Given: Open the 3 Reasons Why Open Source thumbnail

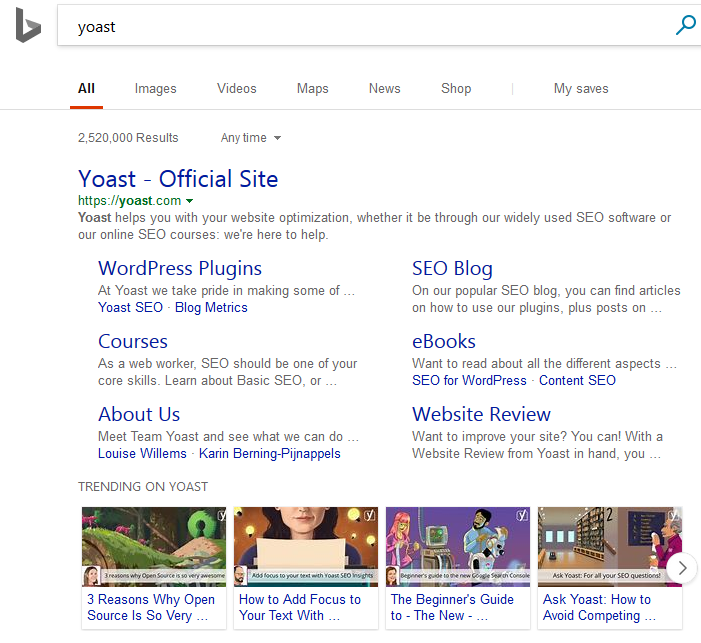Looking at the screenshot, I should (154, 546).
